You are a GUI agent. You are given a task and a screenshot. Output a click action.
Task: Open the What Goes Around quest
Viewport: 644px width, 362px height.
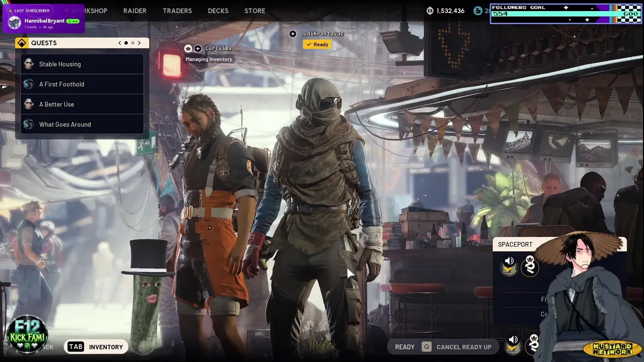click(83, 124)
